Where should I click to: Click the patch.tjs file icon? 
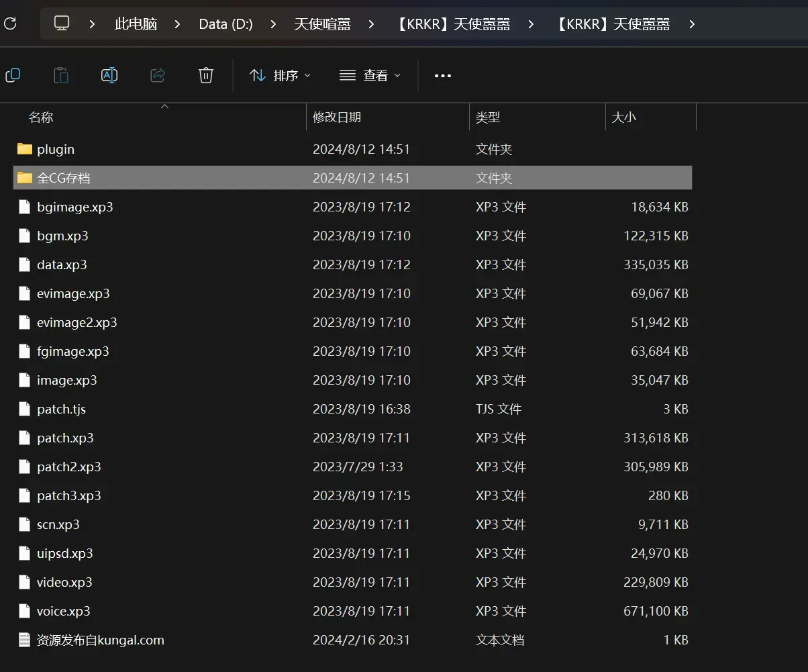point(25,409)
